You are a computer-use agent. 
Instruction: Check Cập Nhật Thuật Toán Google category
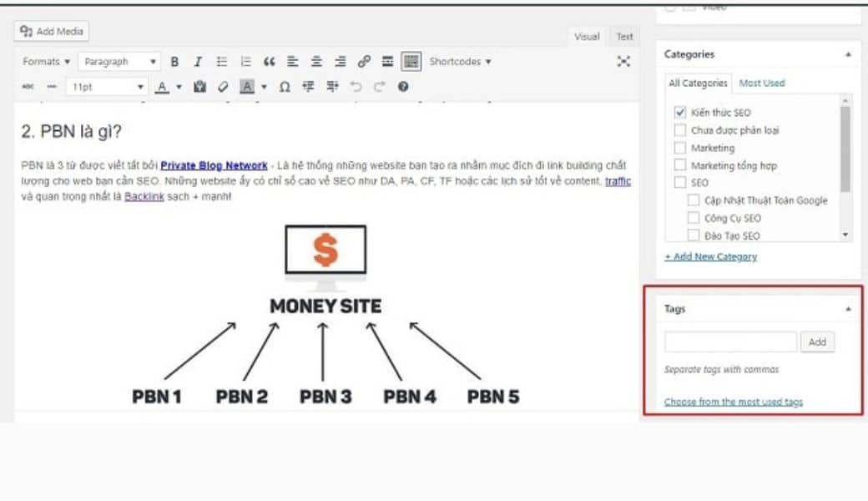693,200
